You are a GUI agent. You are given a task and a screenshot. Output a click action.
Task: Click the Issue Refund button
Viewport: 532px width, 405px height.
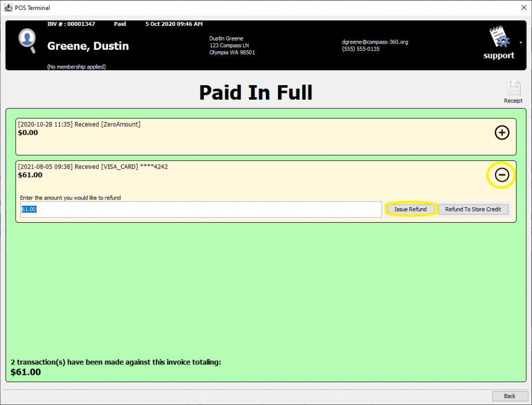(410, 209)
